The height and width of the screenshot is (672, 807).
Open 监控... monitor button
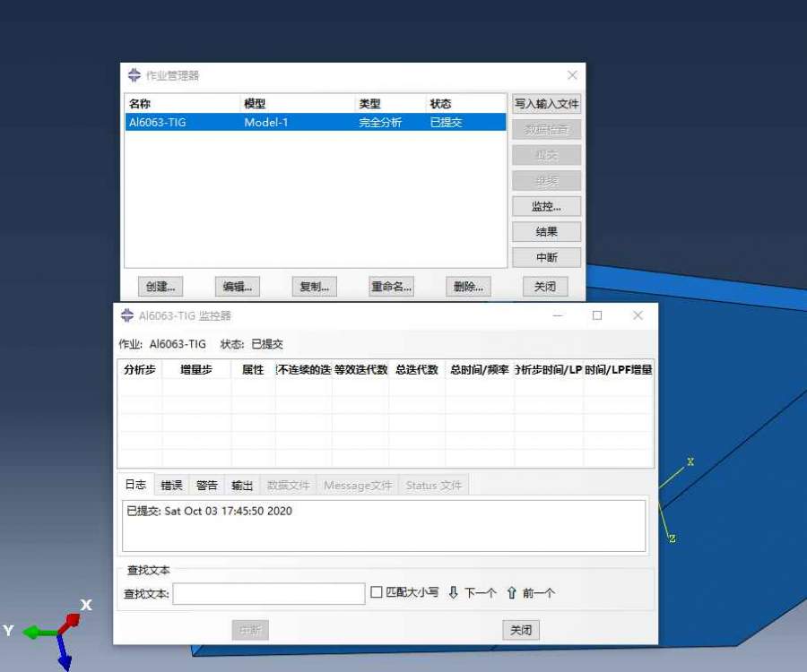point(546,207)
